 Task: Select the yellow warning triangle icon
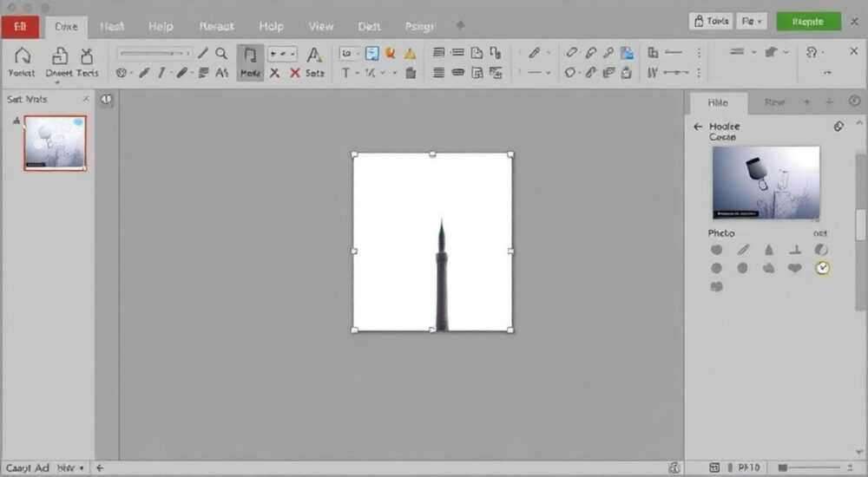coord(410,54)
